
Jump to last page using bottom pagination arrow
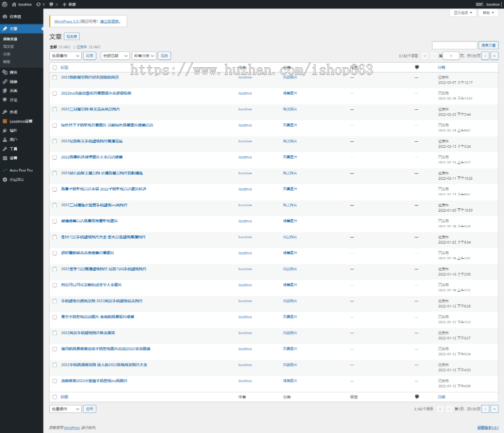494,409
